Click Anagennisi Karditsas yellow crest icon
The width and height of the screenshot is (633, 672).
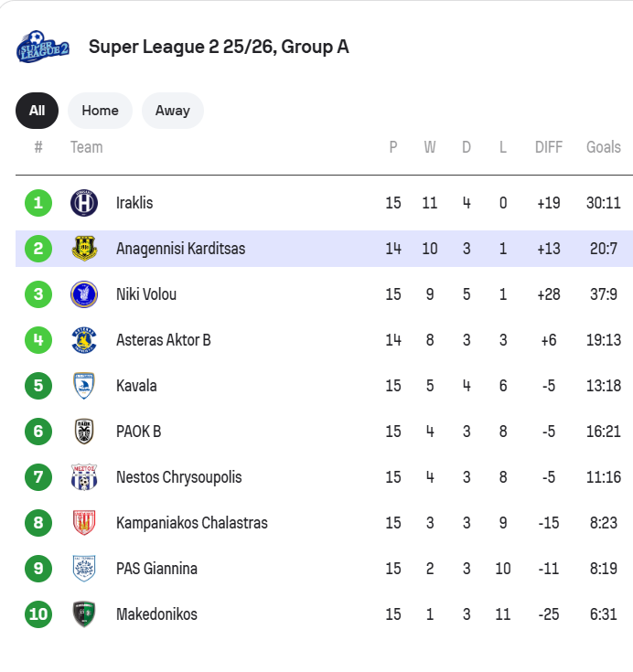84,249
